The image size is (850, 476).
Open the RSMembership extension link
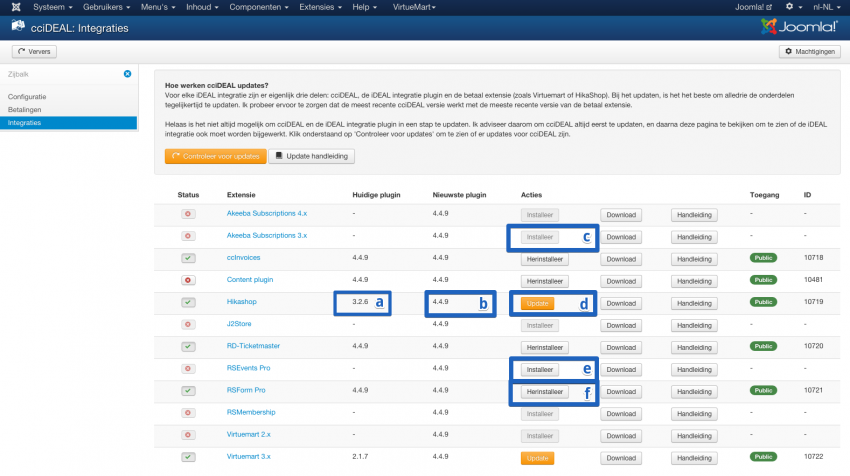pyautogui.click(x=251, y=413)
